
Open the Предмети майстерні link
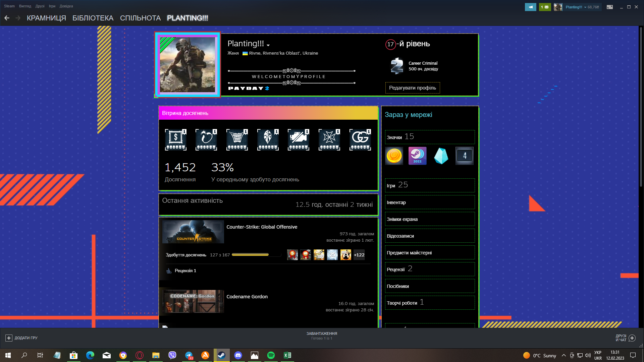pyautogui.click(x=430, y=253)
